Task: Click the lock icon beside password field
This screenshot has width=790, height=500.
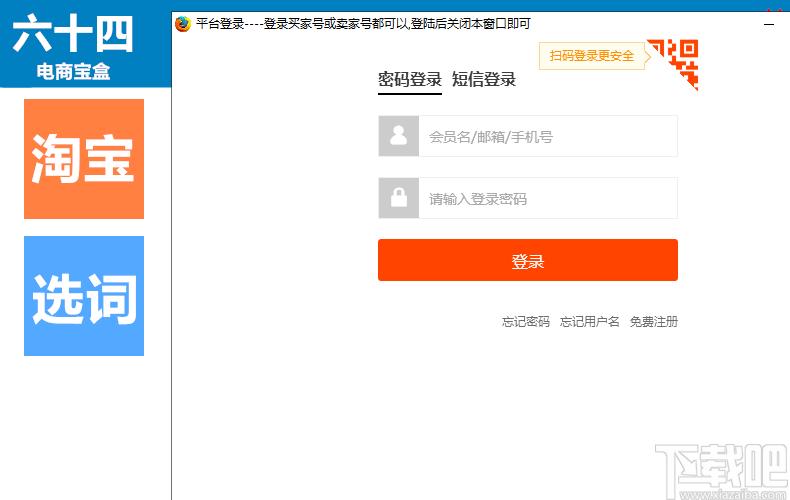Action: click(399, 198)
